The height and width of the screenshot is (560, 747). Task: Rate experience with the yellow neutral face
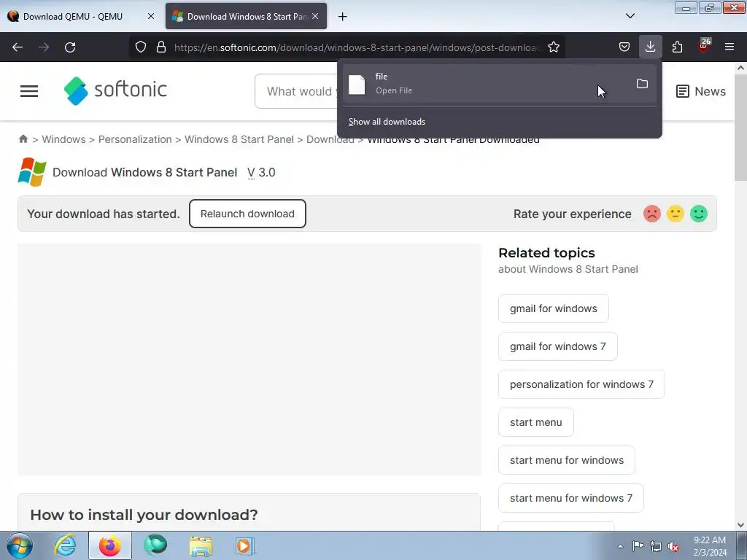click(675, 214)
